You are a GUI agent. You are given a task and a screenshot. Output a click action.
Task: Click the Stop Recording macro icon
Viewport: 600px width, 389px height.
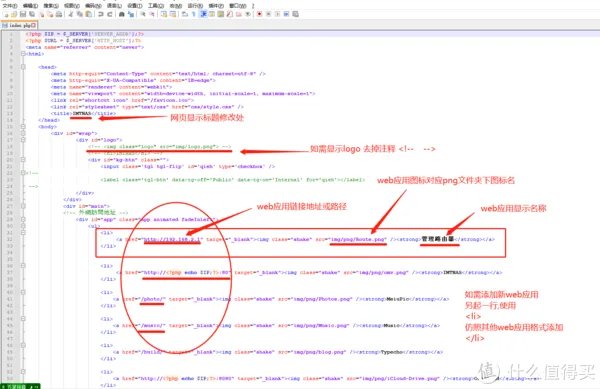pos(268,14)
